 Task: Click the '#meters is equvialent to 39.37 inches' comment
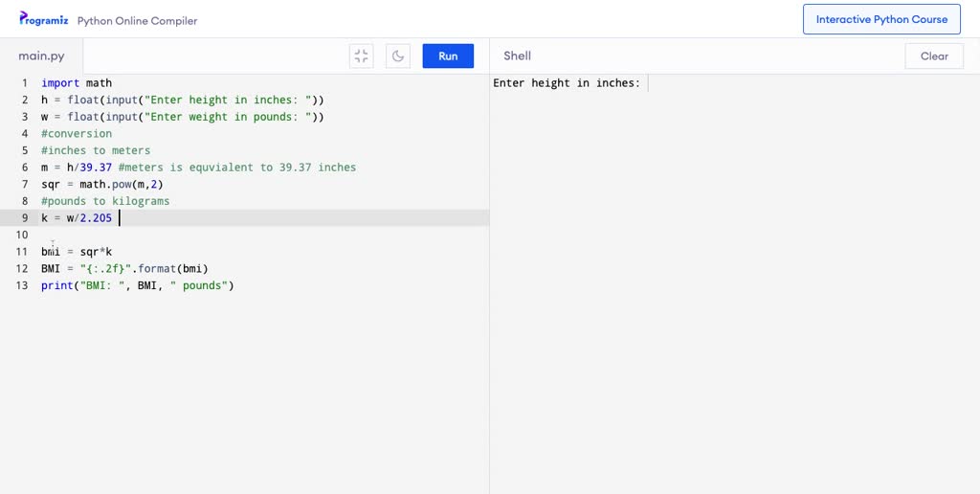pyautogui.click(x=237, y=167)
